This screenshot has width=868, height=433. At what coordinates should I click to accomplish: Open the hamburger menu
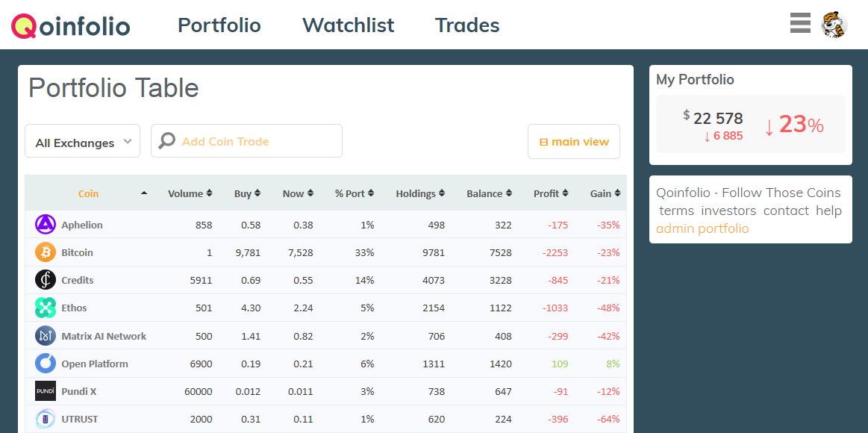pyautogui.click(x=800, y=23)
